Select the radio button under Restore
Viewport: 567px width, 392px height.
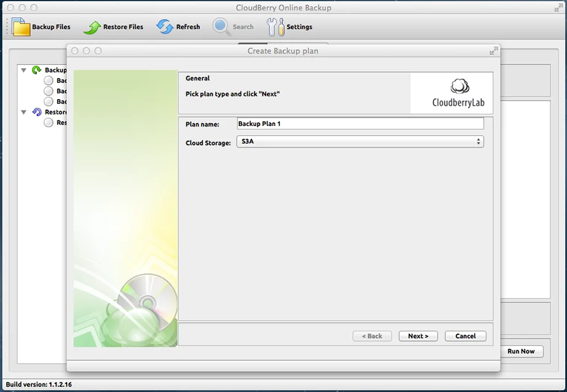tap(49, 123)
